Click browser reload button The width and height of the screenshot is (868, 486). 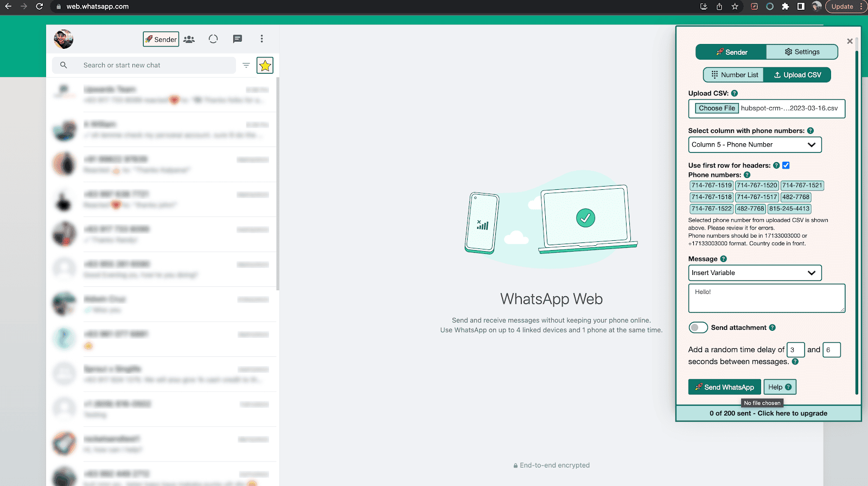[x=39, y=7]
